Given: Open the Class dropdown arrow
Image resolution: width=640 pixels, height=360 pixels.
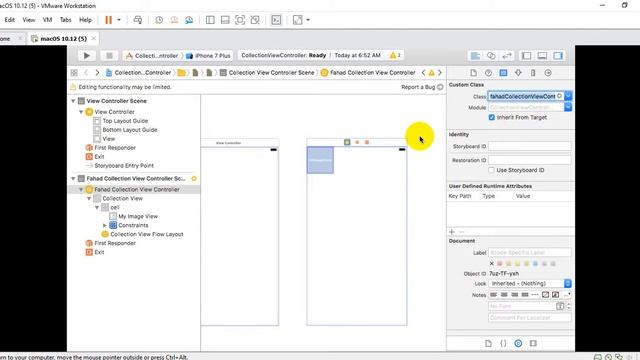Looking at the screenshot, I should 568,96.
